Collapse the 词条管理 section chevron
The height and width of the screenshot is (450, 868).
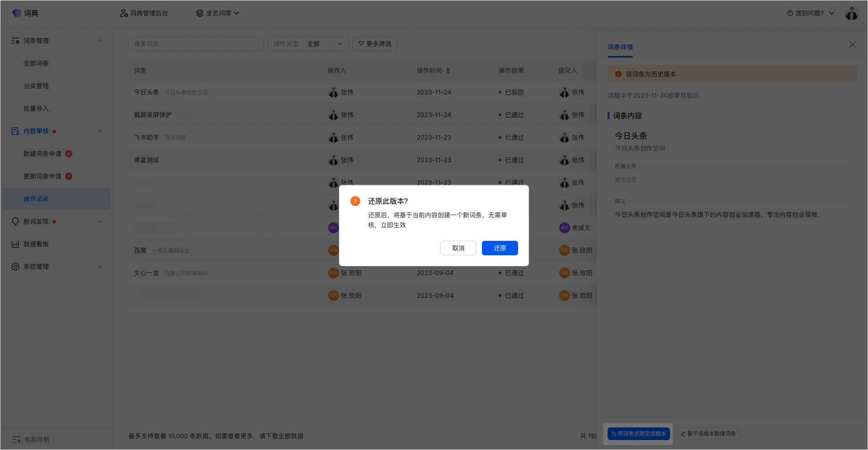(100, 41)
